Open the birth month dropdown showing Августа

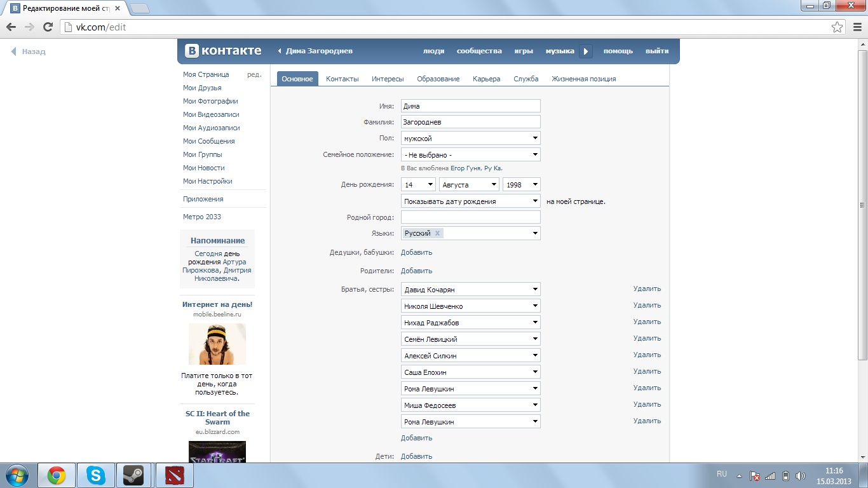tap(469, 185)
